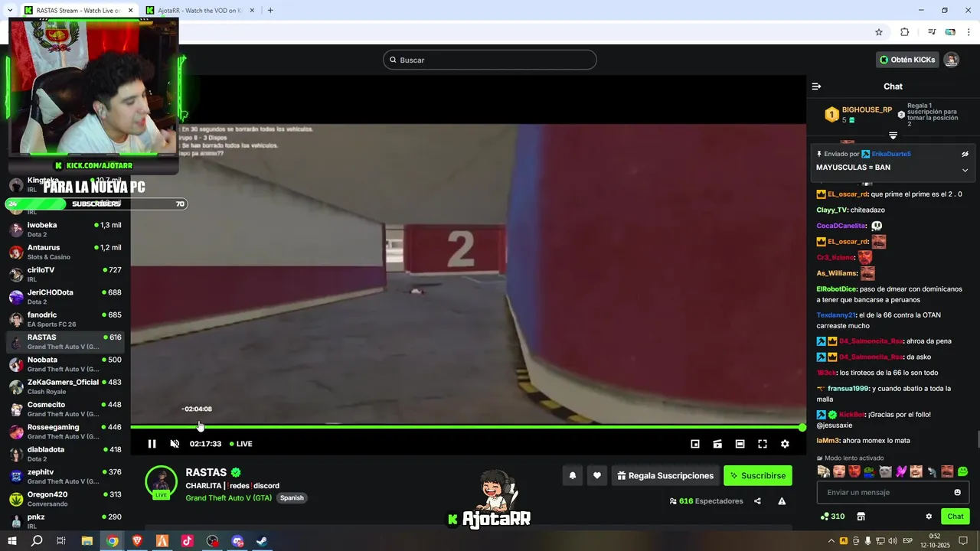Screen dimensions: 980x551
Task: Share the stream using the share icon
Action: click(757, 501)
